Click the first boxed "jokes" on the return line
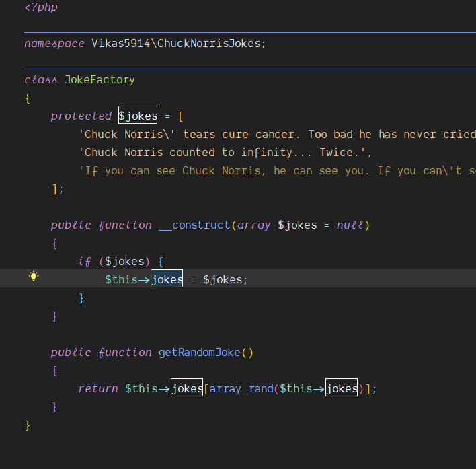The height and width of the screenshot is (469, 476). tap(187, 388)
